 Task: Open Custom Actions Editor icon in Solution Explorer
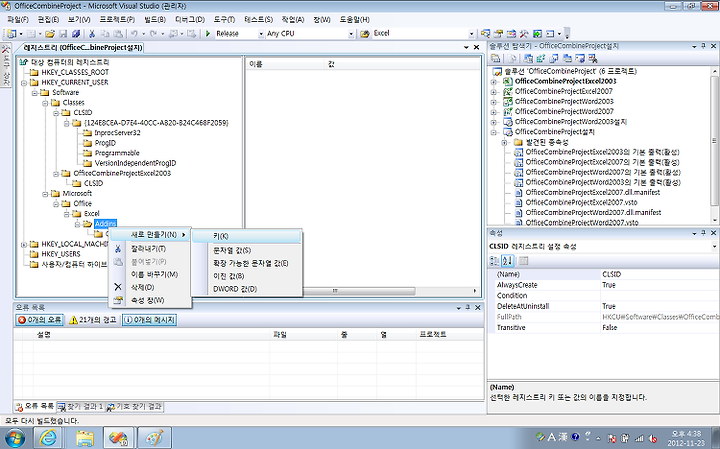(x=580, y=58)
